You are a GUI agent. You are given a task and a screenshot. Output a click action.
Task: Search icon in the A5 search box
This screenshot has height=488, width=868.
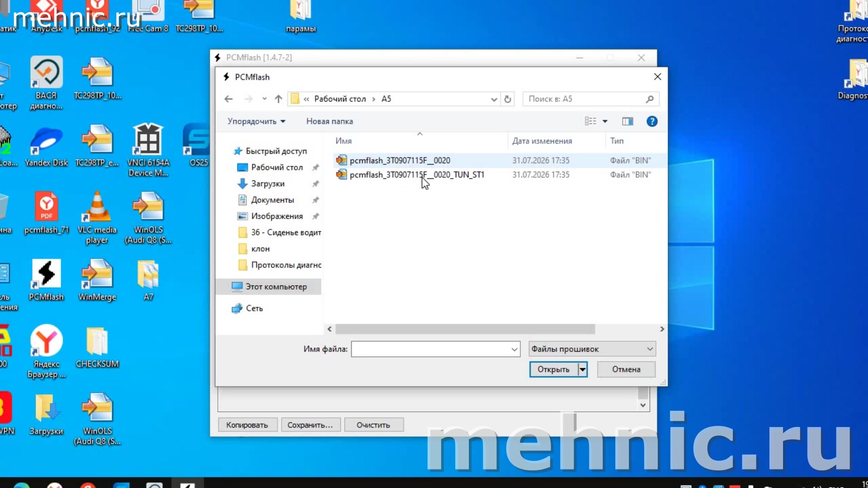click(x=650, y=99)
